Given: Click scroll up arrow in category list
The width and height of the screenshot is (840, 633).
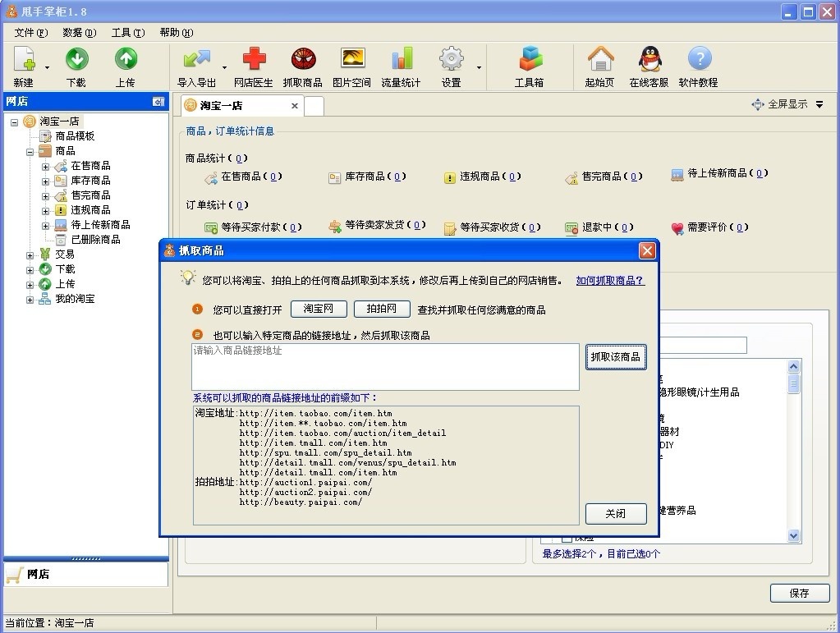Looking at the screenshot, I should [x=794, y=366].
